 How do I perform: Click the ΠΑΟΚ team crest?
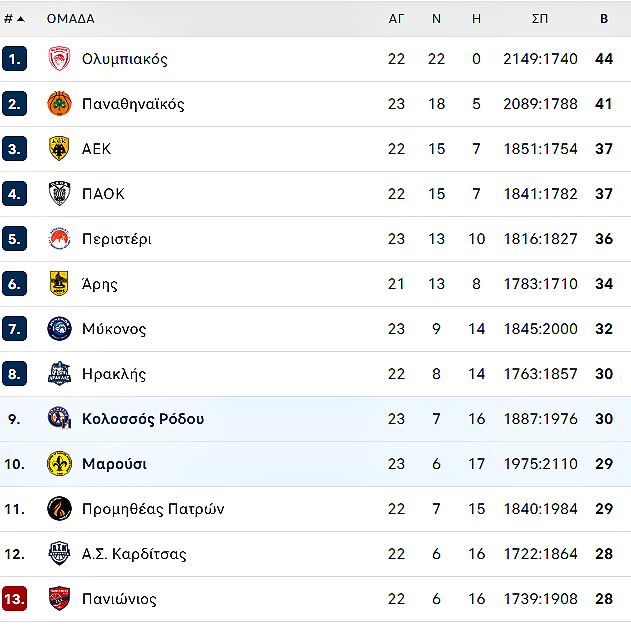tap(60, 194)
